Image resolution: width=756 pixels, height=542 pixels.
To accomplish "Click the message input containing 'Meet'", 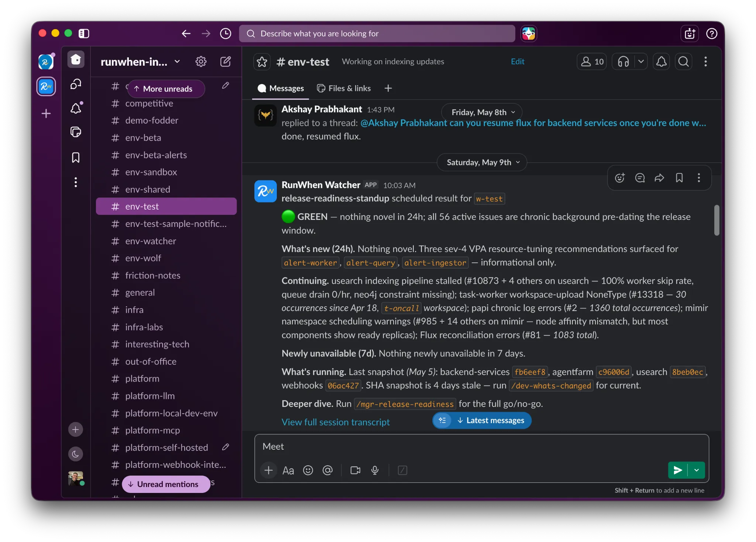I will coord(481,446).
